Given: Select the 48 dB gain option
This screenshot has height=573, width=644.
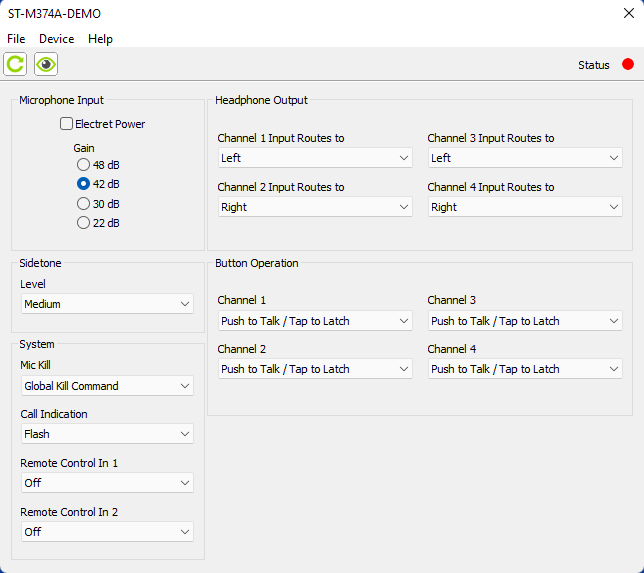Looking at the screenshot, I should click(x=84, y=164).
